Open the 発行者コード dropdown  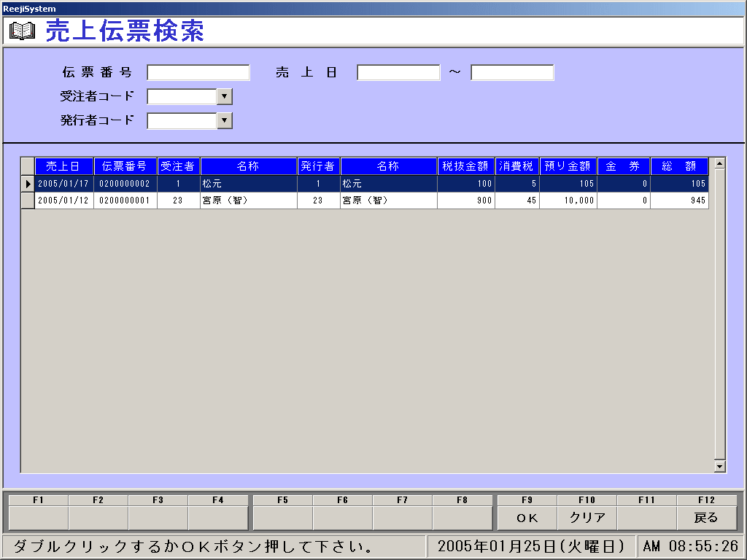click(x=225, y=121)
